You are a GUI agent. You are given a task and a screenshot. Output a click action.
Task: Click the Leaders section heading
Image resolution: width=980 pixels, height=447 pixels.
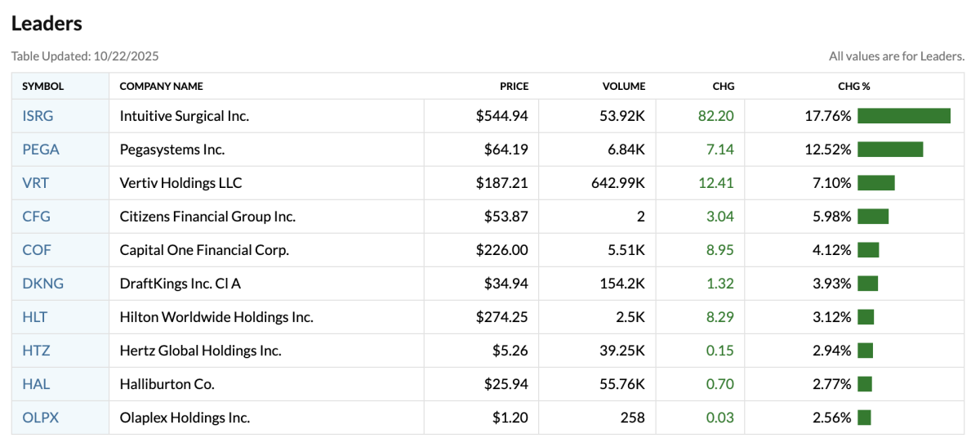(47, 24)
